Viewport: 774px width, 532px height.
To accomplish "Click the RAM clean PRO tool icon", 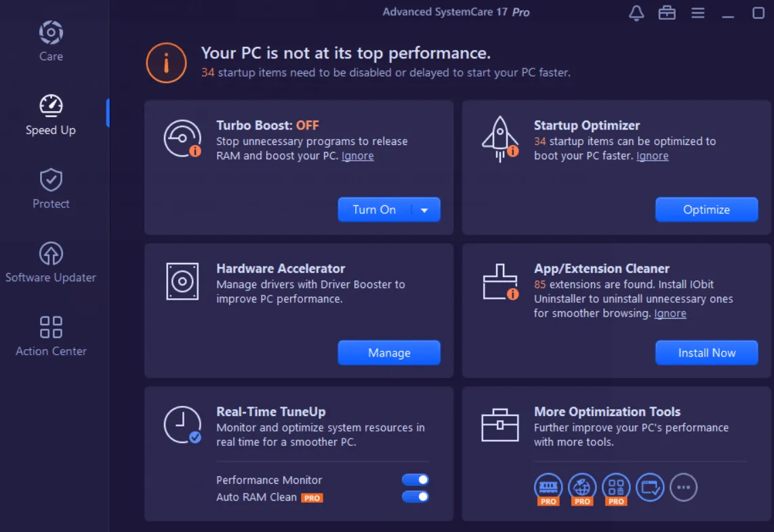I will pyautogui.click(x=548, y=487).
